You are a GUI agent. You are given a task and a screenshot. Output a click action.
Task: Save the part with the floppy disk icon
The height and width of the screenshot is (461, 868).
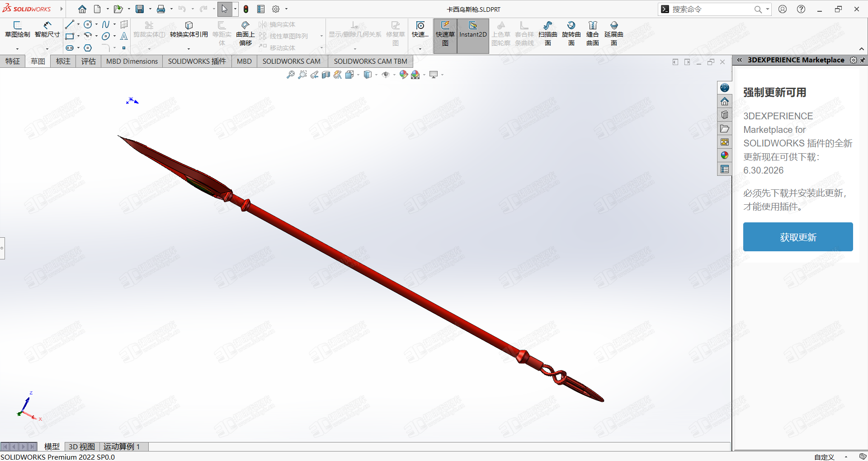click(140, 9)
